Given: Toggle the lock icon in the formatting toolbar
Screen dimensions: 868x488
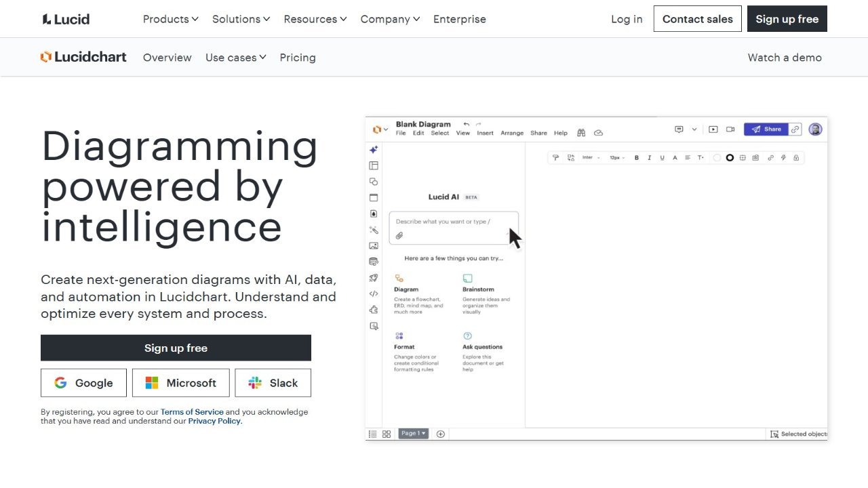Looking at the screenshot, I should click(x=796, y=158).
